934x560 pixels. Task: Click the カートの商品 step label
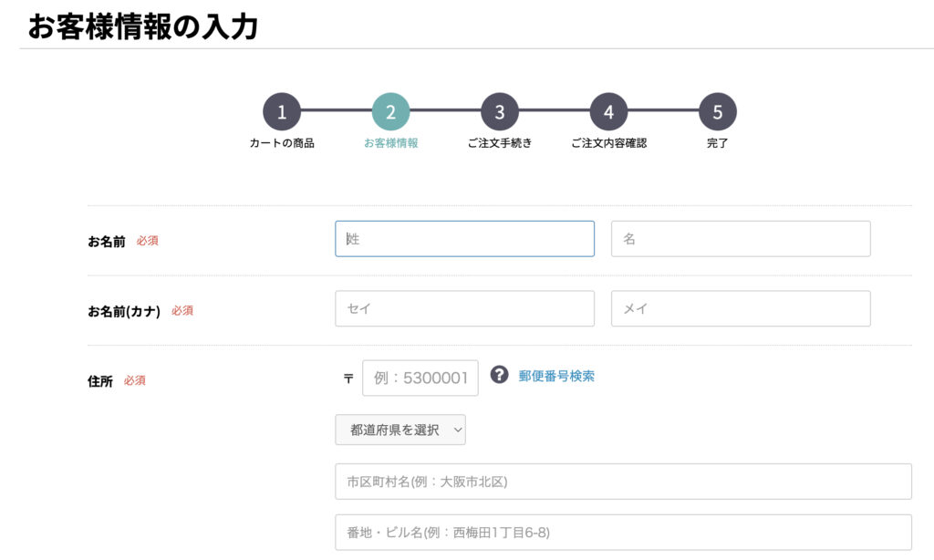(x=282, y=143)
